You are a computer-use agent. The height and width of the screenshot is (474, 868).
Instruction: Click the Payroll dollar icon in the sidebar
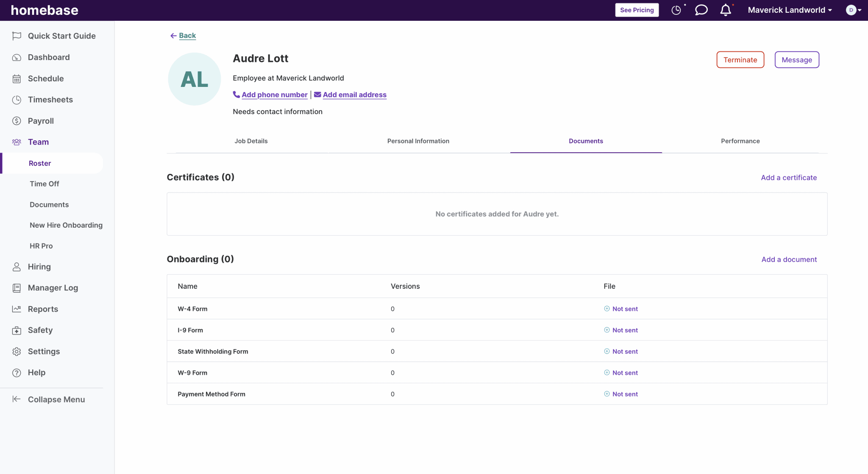pyautogui.click(x=17, y=121)
